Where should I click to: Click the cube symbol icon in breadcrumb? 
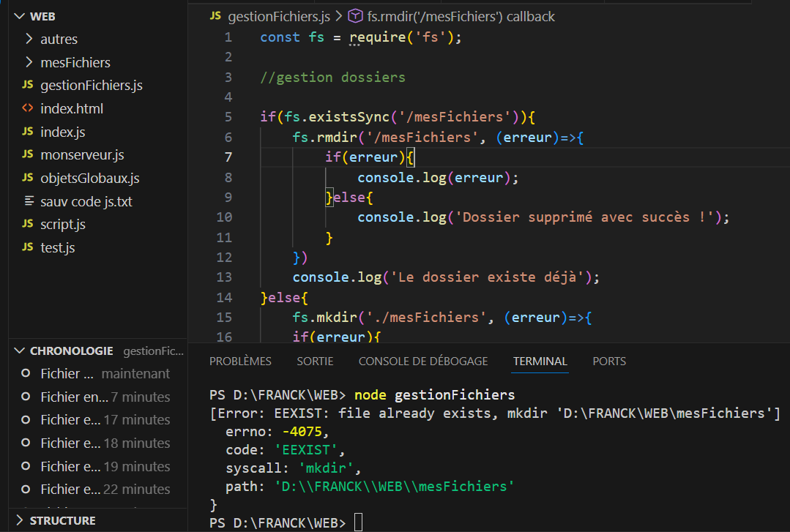pos(354,16)
